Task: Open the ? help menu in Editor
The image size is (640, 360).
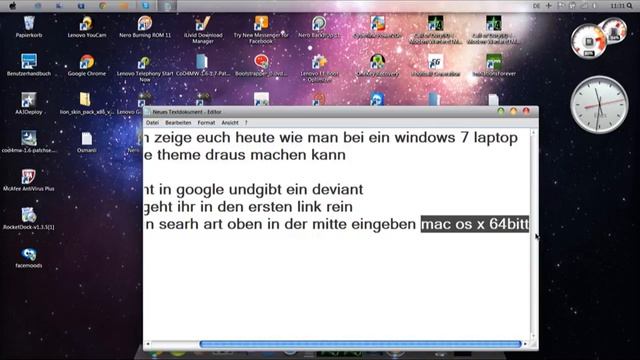Action: coord(246,122)
